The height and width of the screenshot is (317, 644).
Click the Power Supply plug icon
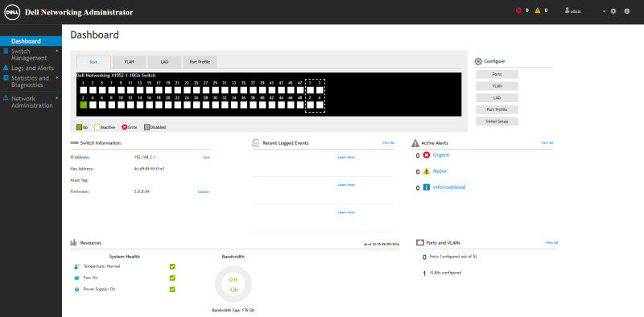76,290
